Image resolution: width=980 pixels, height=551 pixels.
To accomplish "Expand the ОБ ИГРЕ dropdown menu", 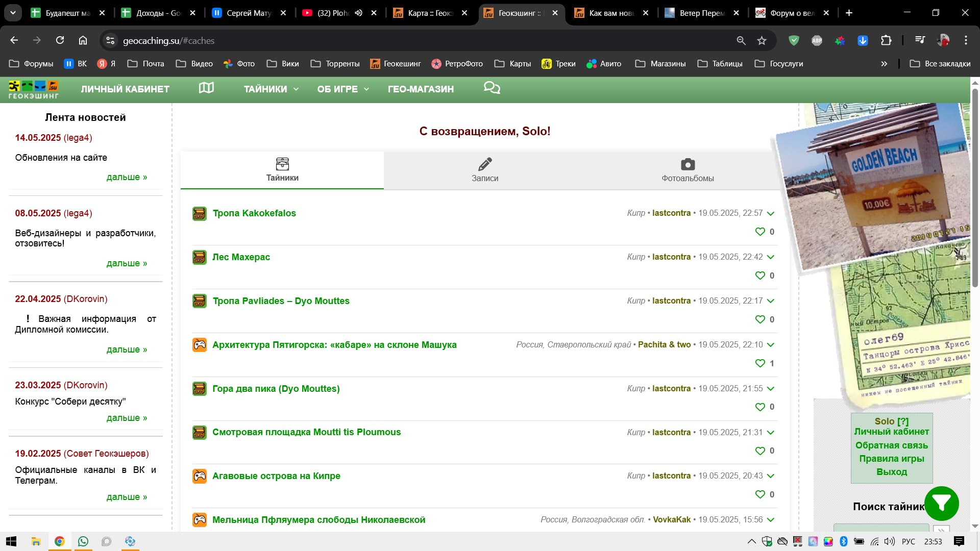I will point(342,89).
